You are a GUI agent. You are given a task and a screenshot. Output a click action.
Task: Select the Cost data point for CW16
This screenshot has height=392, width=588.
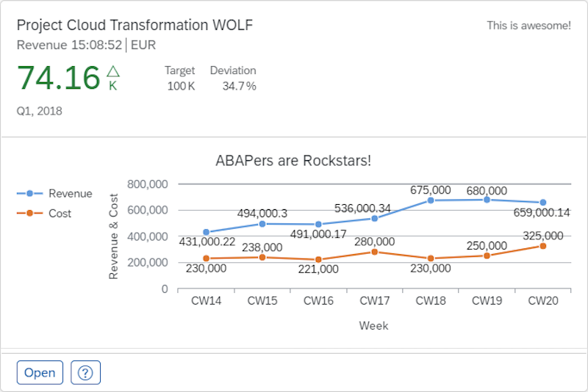click(318, 260)
